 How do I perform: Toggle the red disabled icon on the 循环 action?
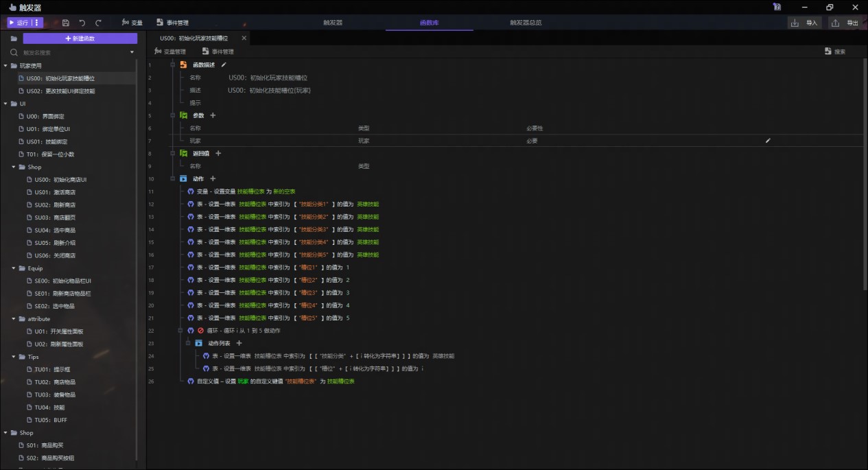point(200,331)
